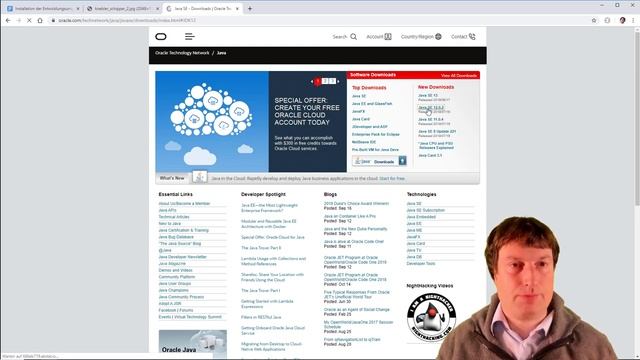The height and width of the screenshot is (360, 640).
Task: Select banner slide 1 indicator
Action: point(318,81)
